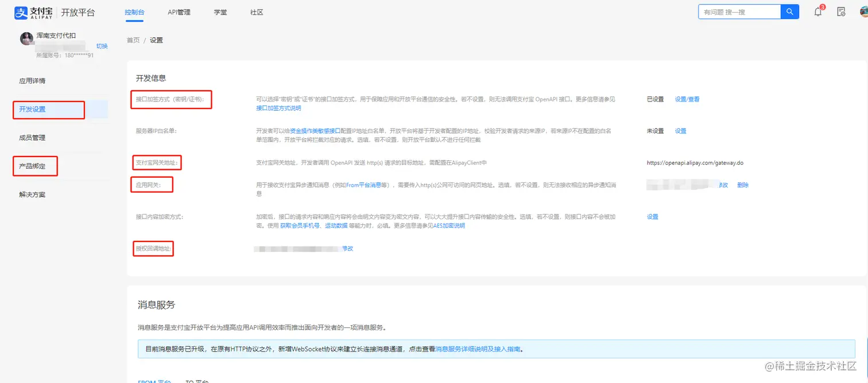
Task: Click 设置 for 服务器IP白名单
Action: 681,131
